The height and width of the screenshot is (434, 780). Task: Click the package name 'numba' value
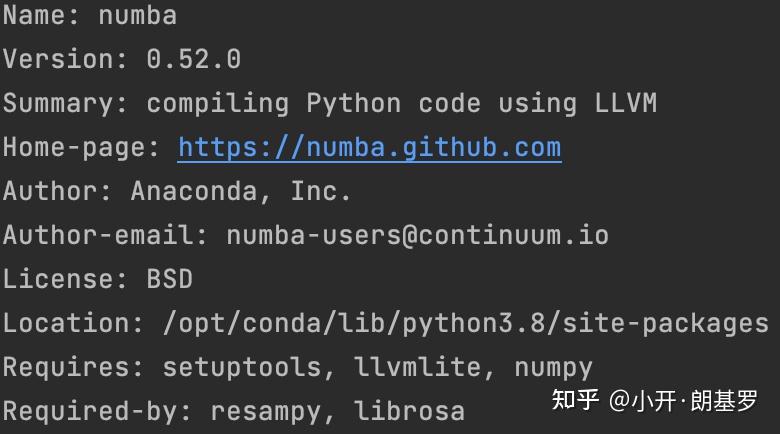[138, 16]
